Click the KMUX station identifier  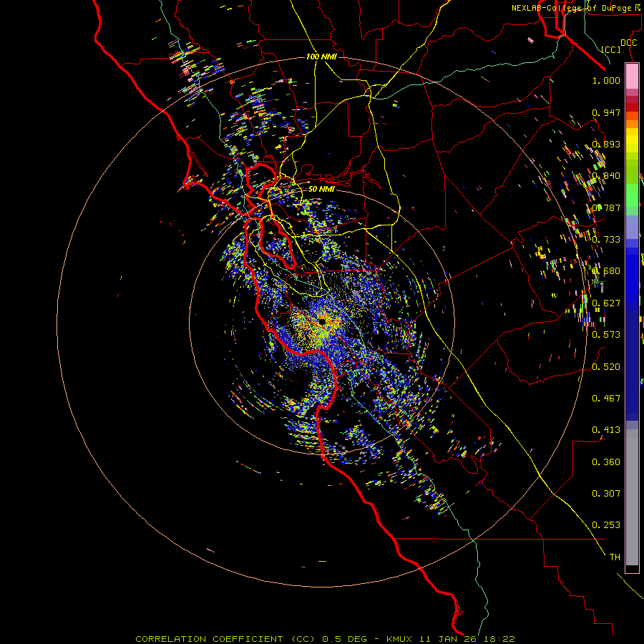(401, 639)
